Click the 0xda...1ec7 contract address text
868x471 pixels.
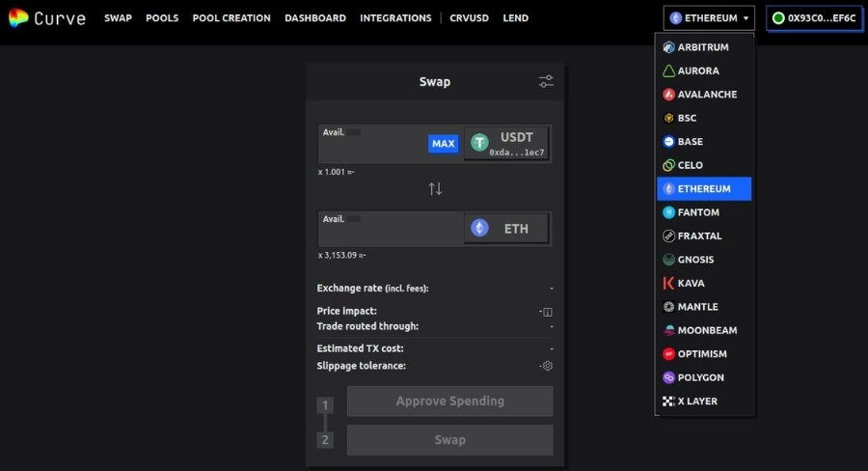(517, 152)
